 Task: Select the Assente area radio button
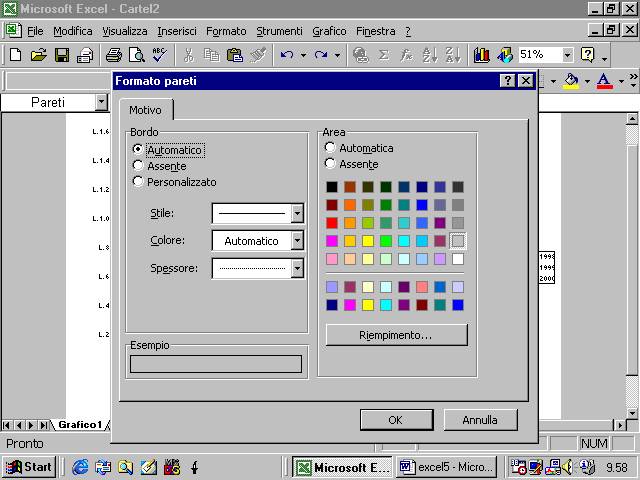[x=330, y=164]
